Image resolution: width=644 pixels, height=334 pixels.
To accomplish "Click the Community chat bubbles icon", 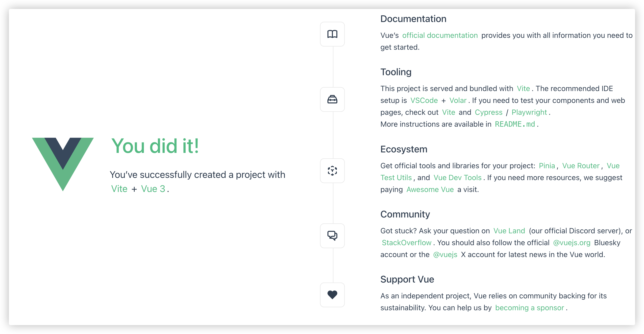I will pos(332,236).
